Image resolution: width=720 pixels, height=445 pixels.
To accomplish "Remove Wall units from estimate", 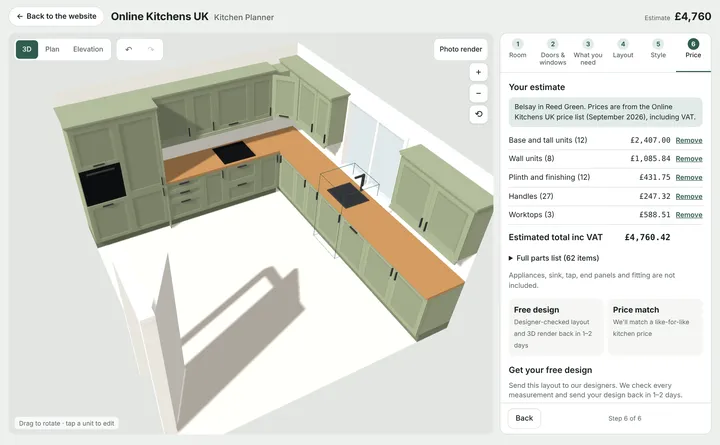I will (689, 159).
